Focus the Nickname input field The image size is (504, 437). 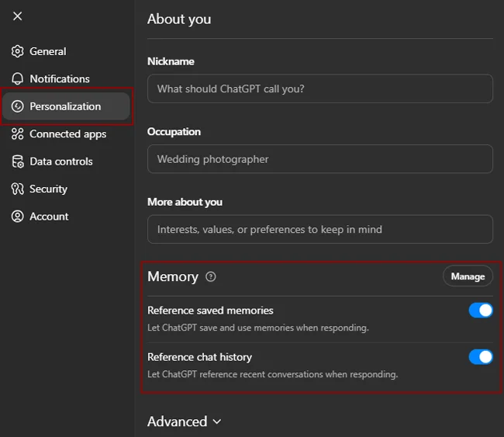[319, 88]
